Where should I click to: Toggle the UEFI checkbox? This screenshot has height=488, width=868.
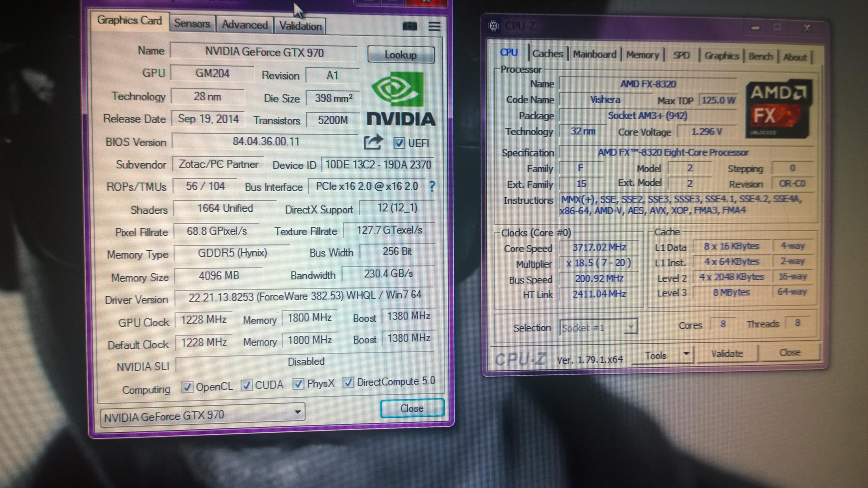click(399, 143)
